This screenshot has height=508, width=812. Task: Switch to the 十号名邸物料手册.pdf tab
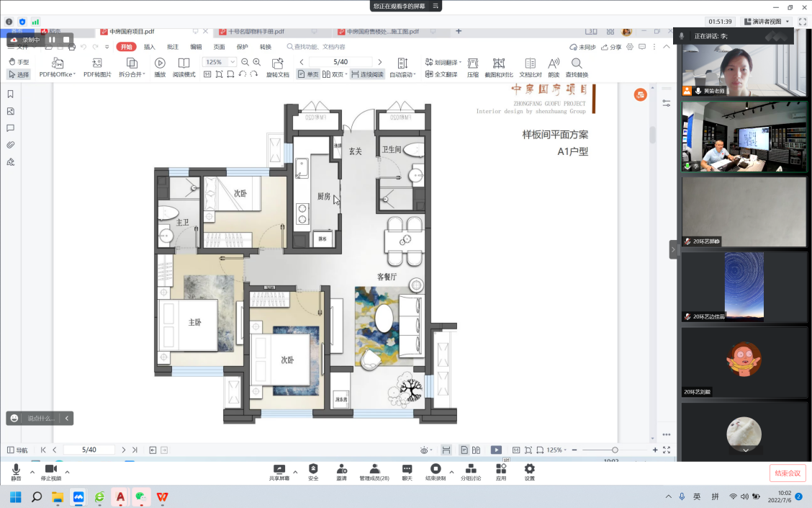(256, 32)
